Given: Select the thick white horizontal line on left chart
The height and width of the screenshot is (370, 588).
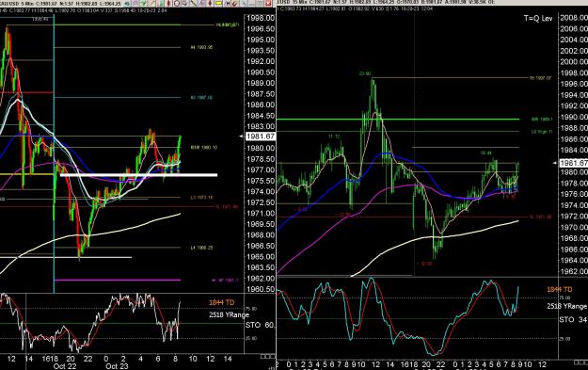Looking at the screenshot, I should tap(138, 175).
